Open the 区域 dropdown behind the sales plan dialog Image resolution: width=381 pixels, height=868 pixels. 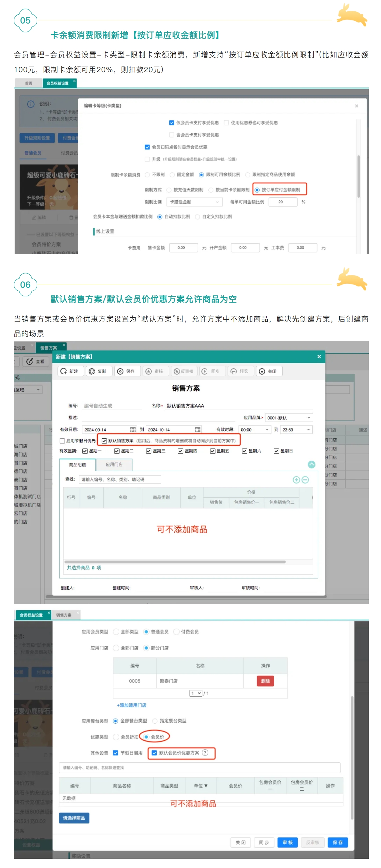click(x=28, y=390)
